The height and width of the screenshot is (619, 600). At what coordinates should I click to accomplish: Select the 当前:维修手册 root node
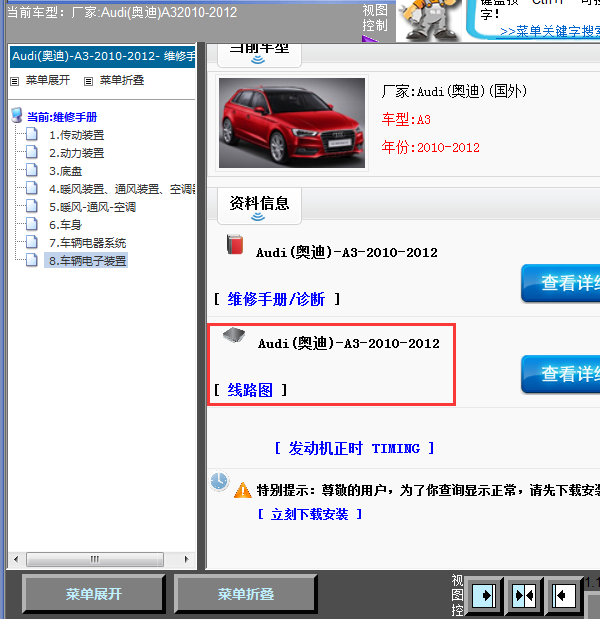62,117
